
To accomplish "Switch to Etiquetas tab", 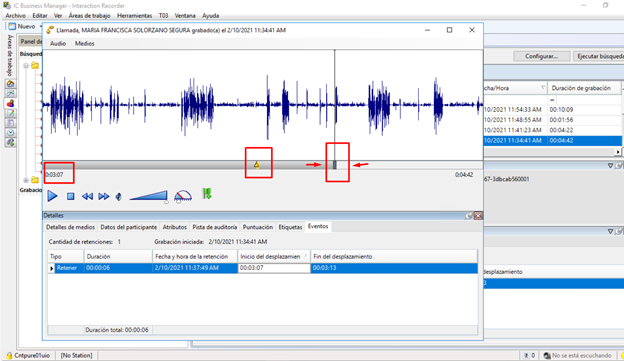I will [x=291, y=227].
